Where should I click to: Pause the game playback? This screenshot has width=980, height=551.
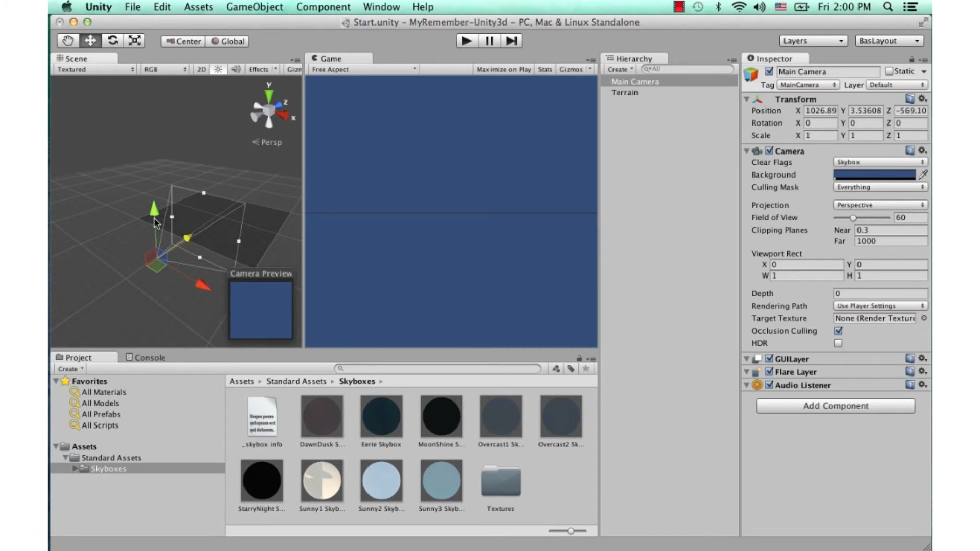489,41
